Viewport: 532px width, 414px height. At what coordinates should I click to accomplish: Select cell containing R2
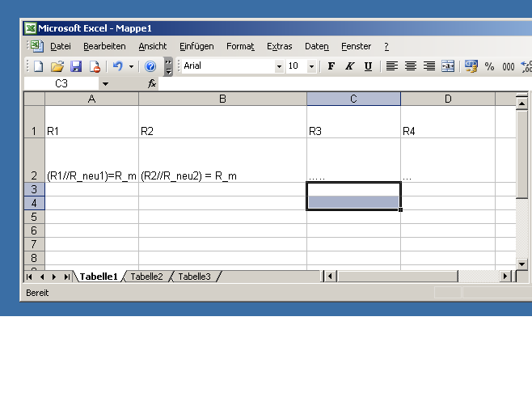pos(222,122)
